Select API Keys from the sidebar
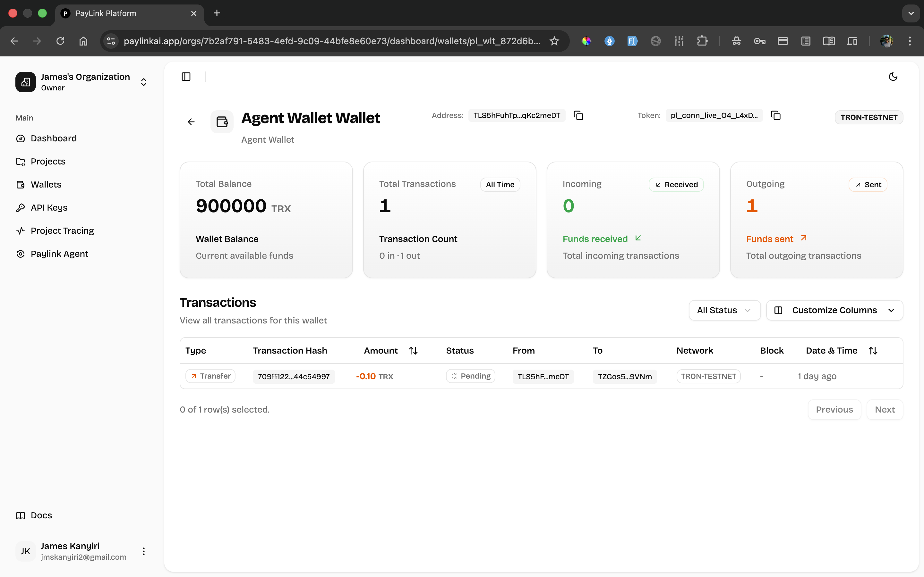Viewport: 924px width, 577px height. [49, 207]
